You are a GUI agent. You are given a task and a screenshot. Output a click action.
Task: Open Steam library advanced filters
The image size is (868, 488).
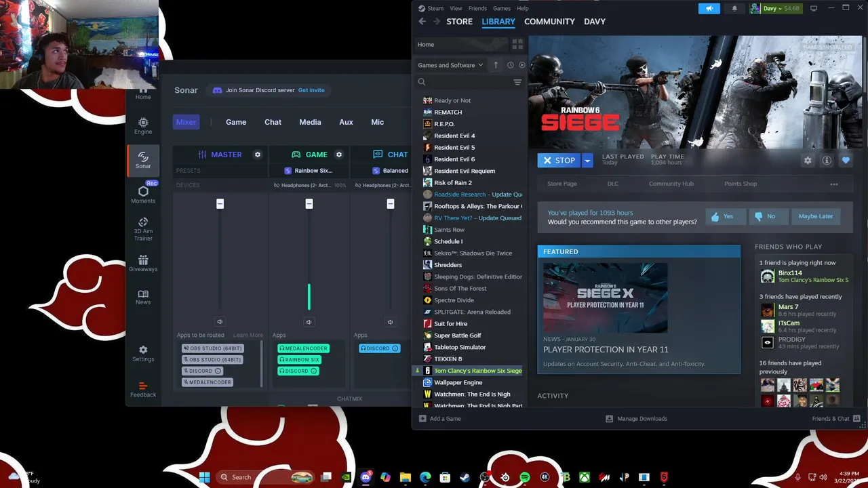click(517, 82)
